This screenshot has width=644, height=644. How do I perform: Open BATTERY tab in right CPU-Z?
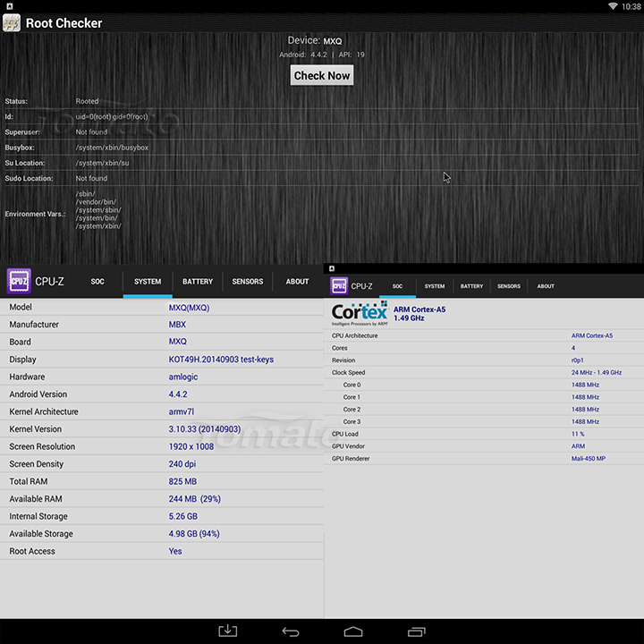click(471, 286)
